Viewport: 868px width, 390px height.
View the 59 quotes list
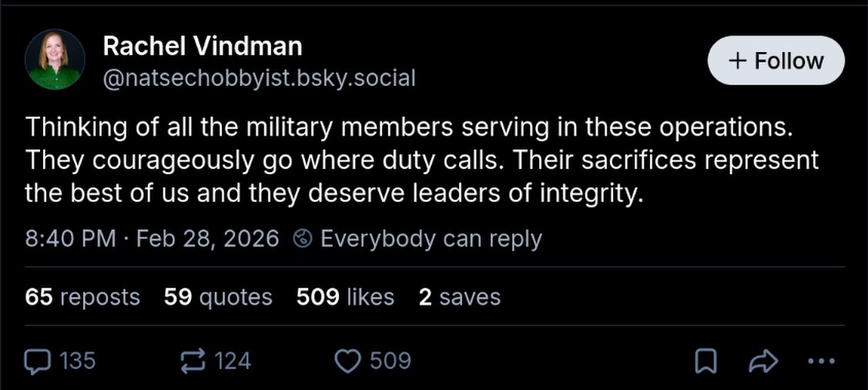click(x=218, y=297)
